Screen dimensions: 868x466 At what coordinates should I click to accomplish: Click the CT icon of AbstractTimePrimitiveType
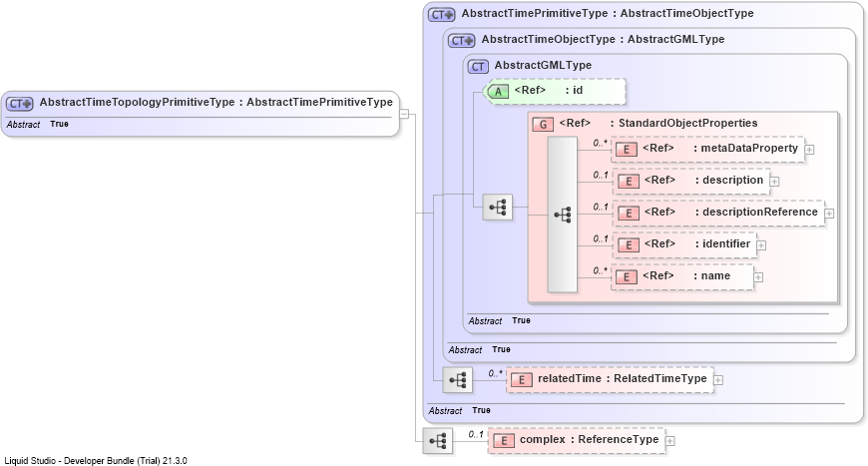441,15
